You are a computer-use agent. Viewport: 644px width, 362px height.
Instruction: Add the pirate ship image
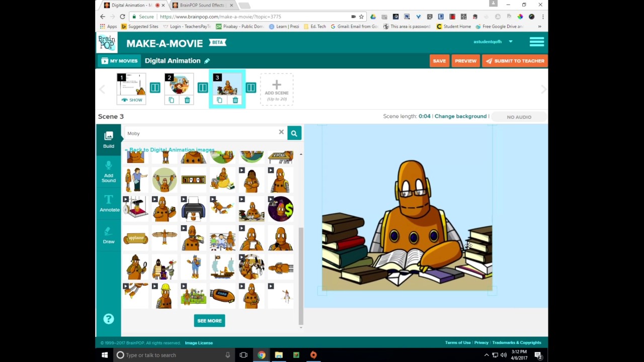222,266
